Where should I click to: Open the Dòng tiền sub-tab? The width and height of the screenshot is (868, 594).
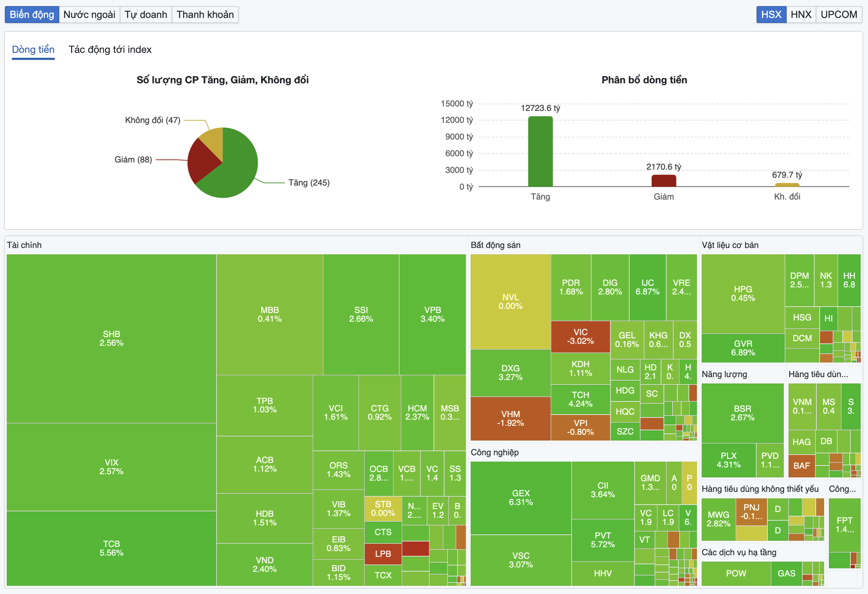click(33, 50)
